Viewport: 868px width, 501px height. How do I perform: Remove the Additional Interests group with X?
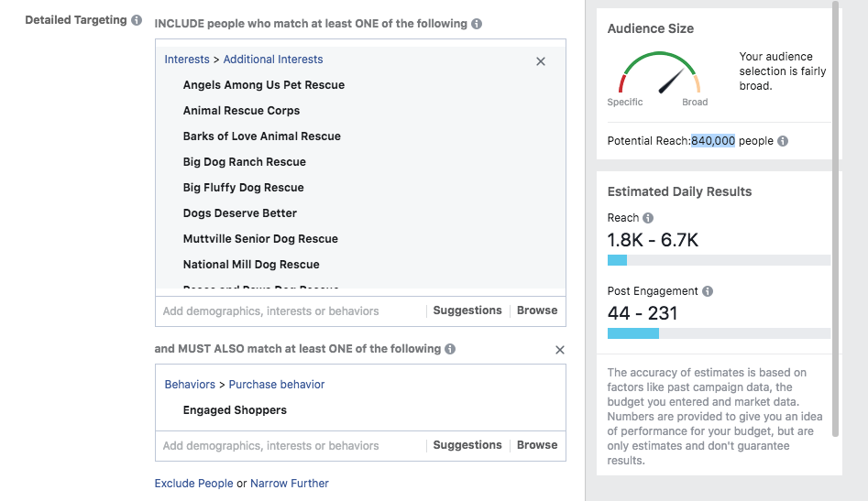pos(541,61)
